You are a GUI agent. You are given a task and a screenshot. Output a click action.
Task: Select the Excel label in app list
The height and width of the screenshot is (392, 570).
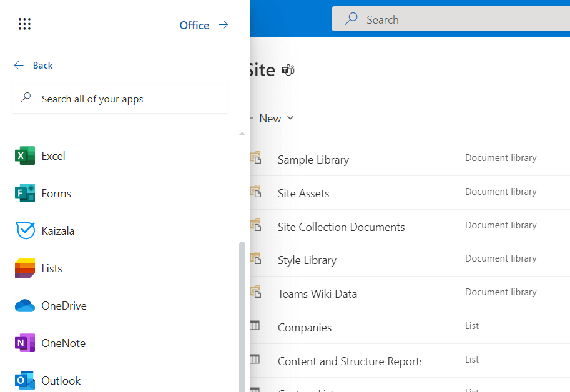tap(53, 156)
